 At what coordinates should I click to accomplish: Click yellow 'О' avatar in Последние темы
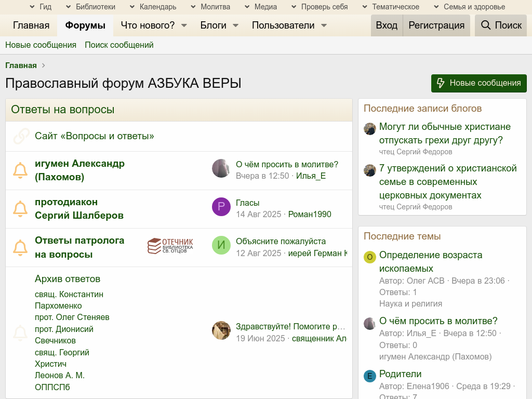coord(369,257)
